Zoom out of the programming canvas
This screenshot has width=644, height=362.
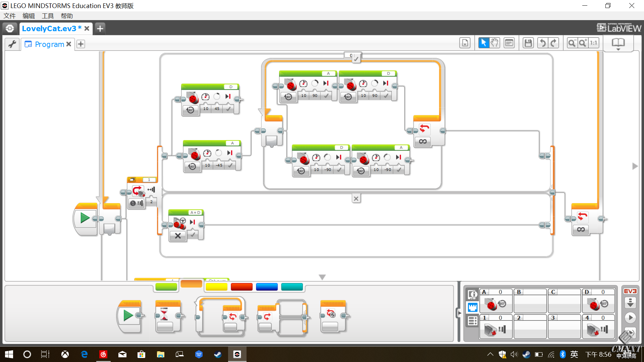[572, 43]
